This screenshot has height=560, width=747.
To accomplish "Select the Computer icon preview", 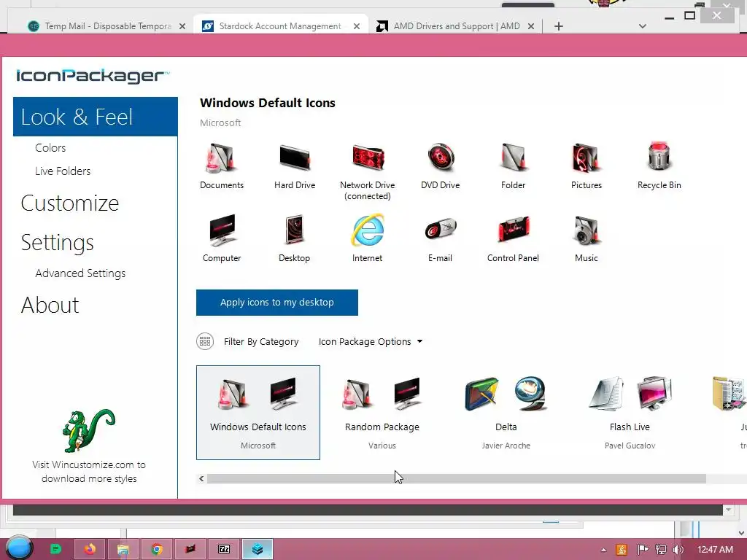I will (x=222, y=230).
